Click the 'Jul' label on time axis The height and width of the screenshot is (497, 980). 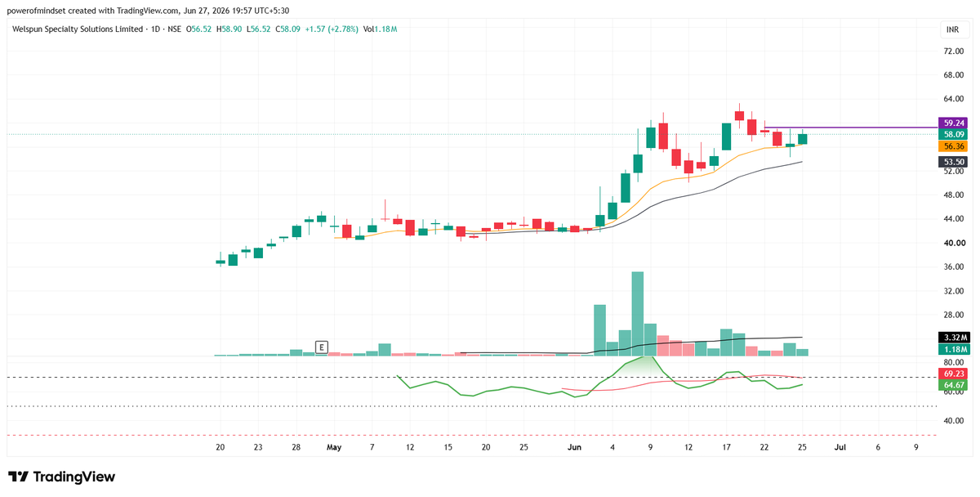[840, 448]
